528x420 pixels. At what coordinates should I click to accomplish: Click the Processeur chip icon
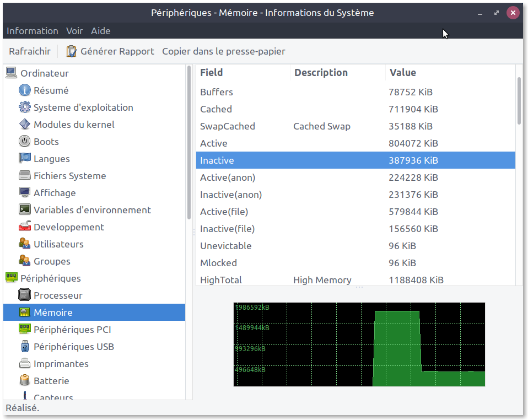(x=24, y=295)
